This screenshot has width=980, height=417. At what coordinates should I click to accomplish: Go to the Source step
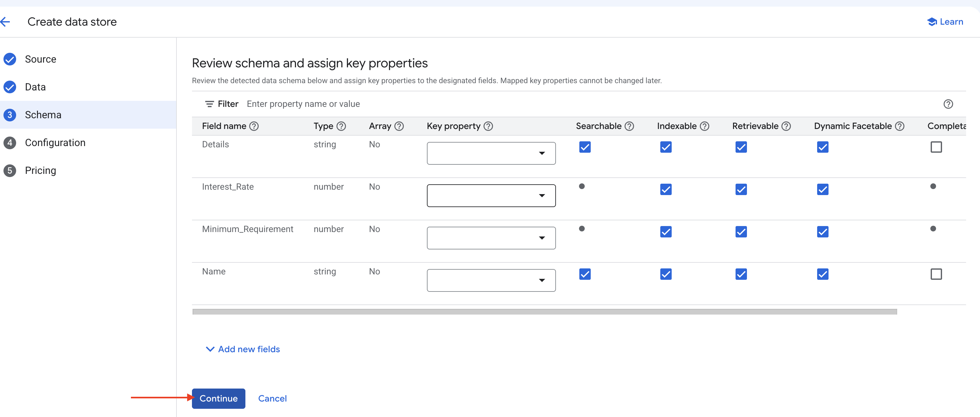click(88, 59)
